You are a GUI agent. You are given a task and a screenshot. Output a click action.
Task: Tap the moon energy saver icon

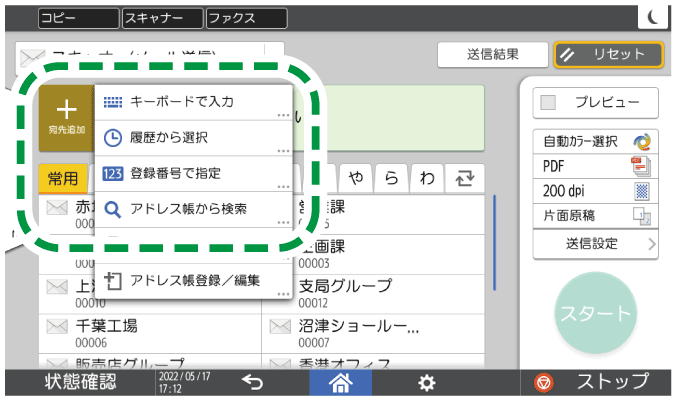point(654,17)
